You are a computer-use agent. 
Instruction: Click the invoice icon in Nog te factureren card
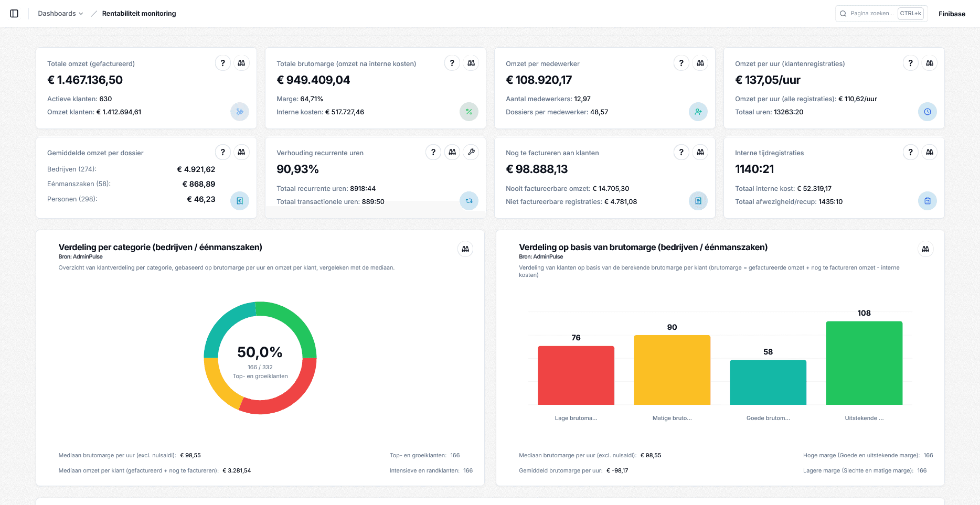(x=698, y=201)
